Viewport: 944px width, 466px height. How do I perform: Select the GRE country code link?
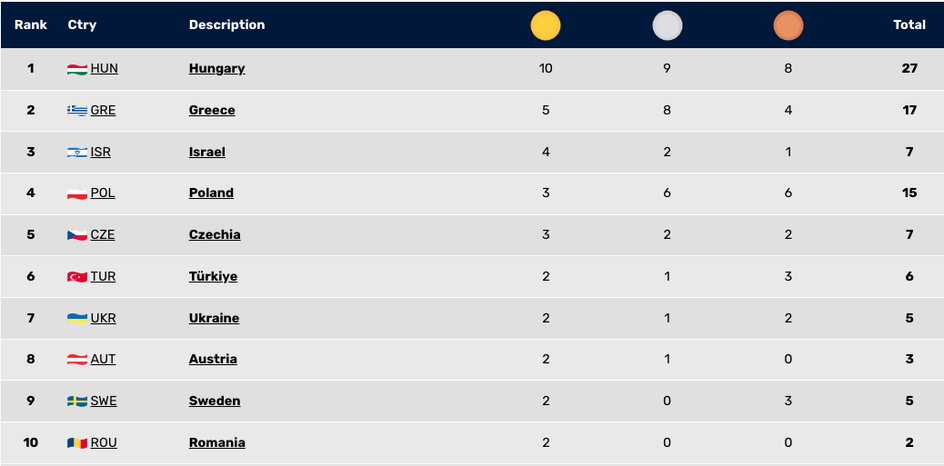click(x=103, y=111)
